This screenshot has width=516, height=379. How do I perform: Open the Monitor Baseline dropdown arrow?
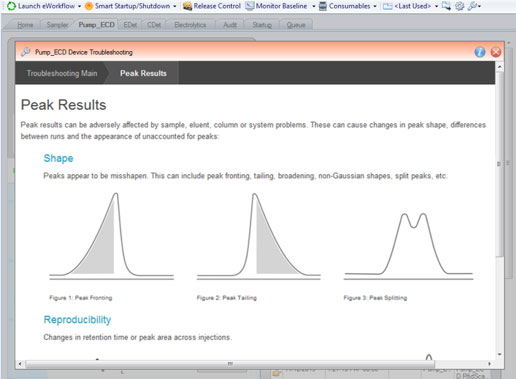tap(314, 6)
